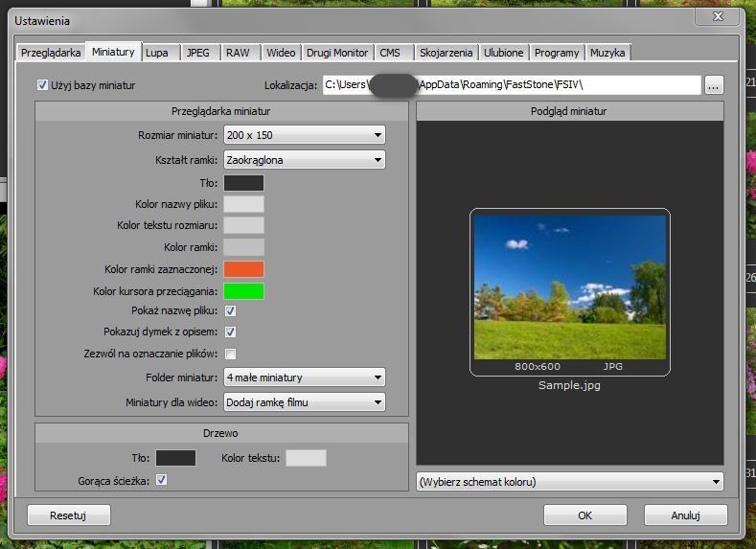Viewport: 756px width, 549px height.
Task: Disable Pokazuj dymek z opisem
Action: (231, 332)
